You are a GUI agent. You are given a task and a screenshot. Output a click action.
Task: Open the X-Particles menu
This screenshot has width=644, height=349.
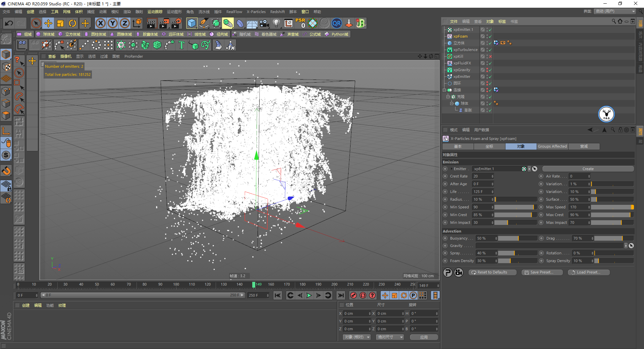pyautogui.click(x=256, y=12)
